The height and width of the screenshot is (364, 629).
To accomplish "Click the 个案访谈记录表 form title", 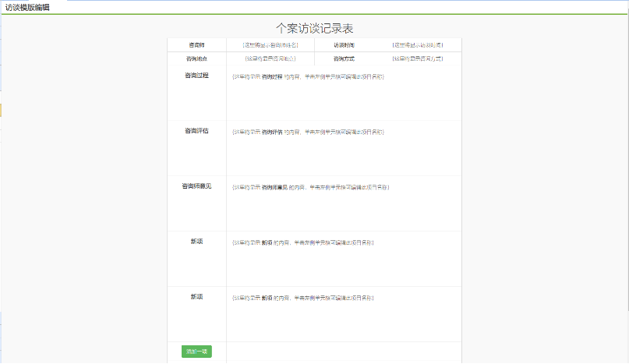I will pos(314,28).
